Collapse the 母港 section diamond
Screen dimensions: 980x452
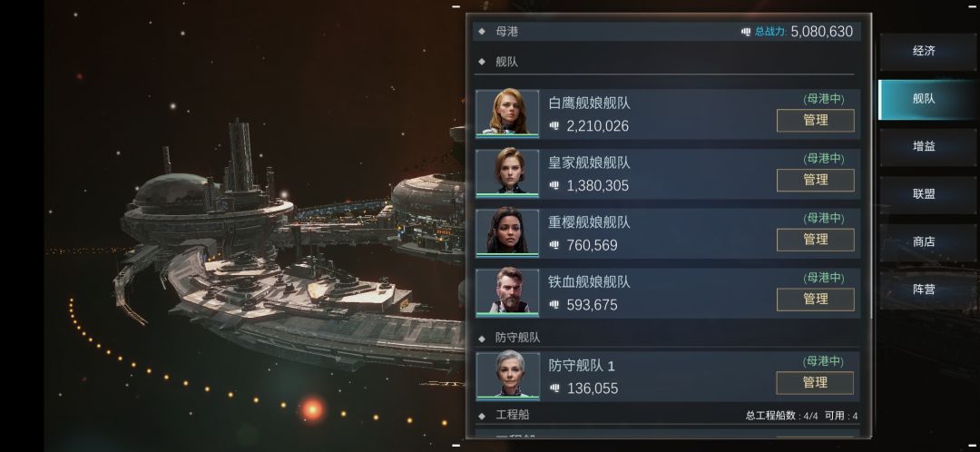click(x=482, y=31)
